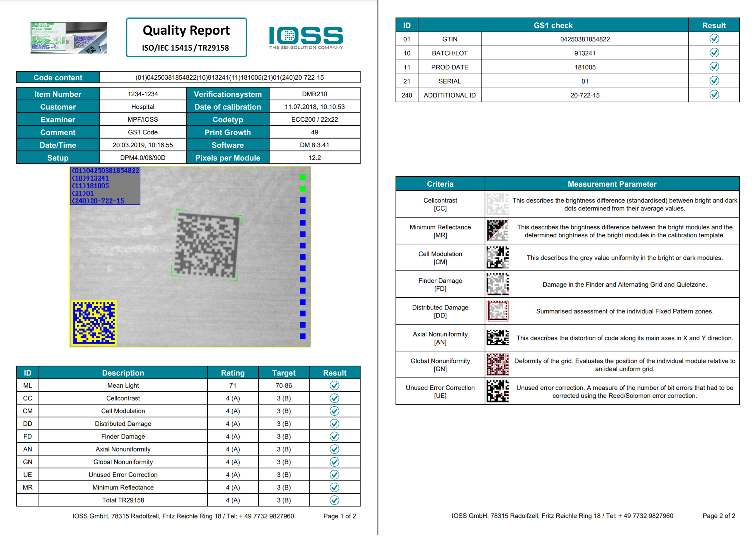Click the grey Data Matrix code in camera image
This screenshot has width=756, height=536.
click(207, 246)
